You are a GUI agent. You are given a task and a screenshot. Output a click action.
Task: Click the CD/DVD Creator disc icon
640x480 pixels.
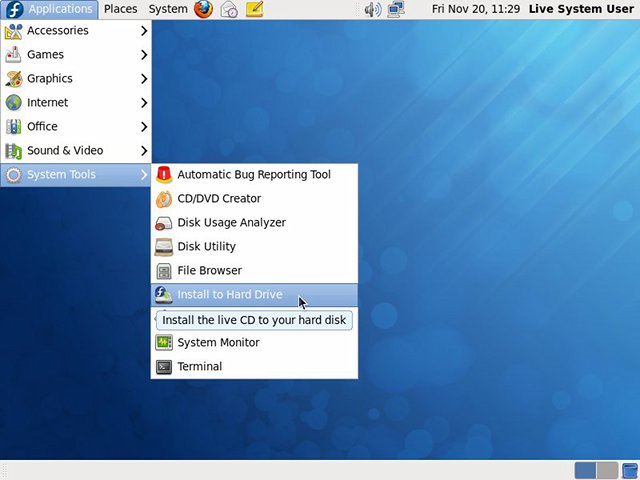tap(164, 199)
